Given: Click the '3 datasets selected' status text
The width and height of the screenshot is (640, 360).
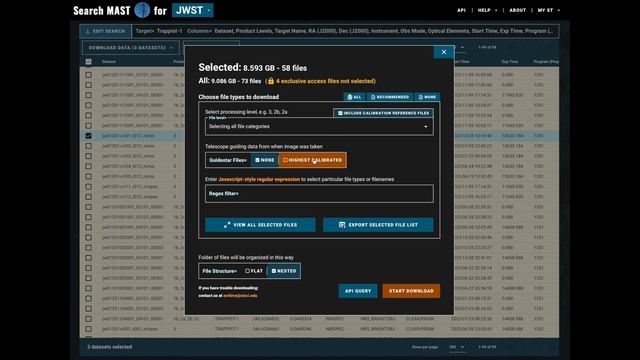Looking at the screenshot, I should 110,347.
